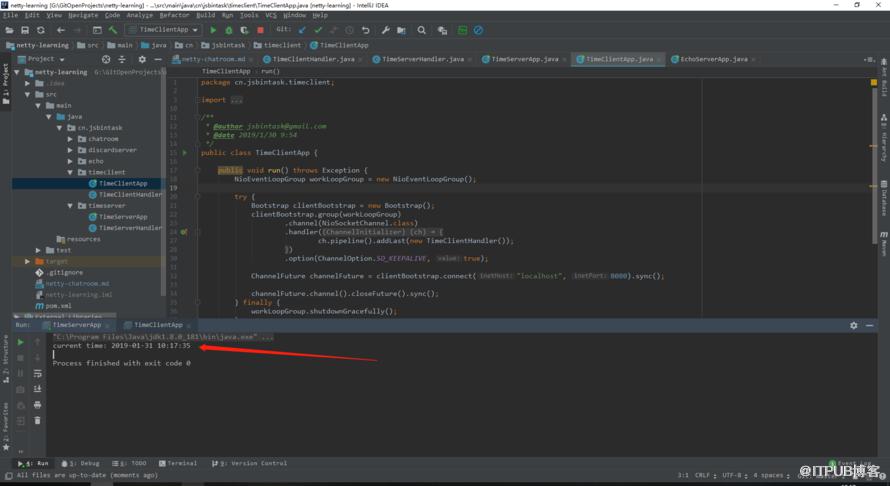
Task: Collapse the timeclient package
Action: 70,172
